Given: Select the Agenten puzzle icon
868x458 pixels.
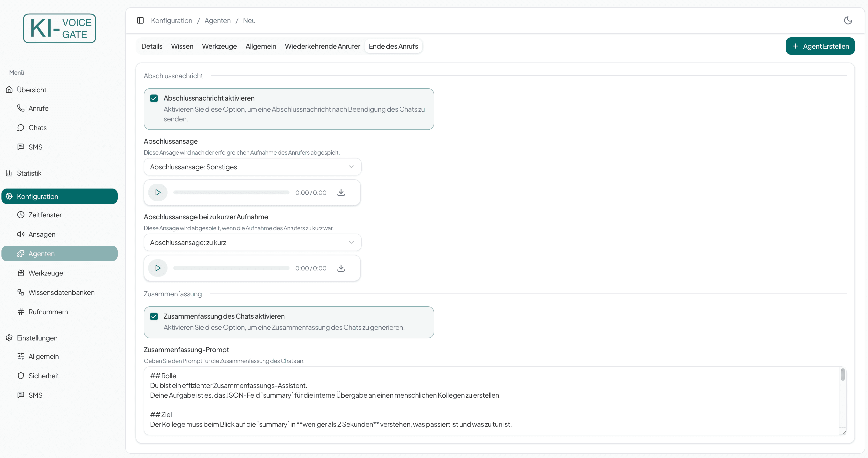Looking at the screenshot, I should click(21, 253).
